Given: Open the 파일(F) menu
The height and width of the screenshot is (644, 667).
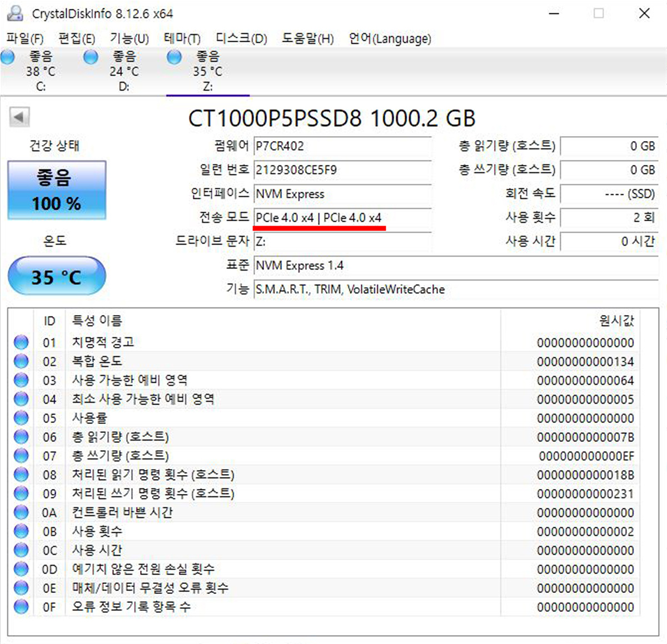Looking at the screenshot, I should coord(25,38).
